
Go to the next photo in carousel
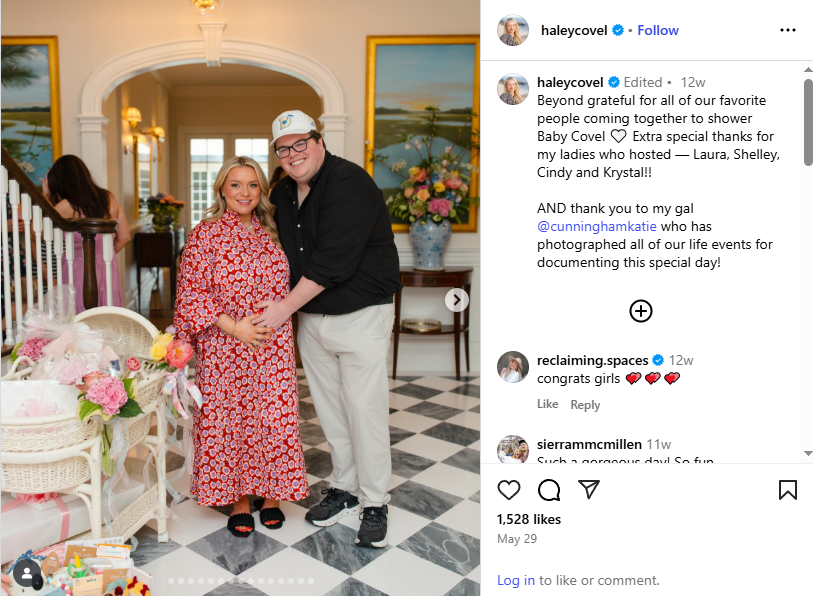pos(457,300)
